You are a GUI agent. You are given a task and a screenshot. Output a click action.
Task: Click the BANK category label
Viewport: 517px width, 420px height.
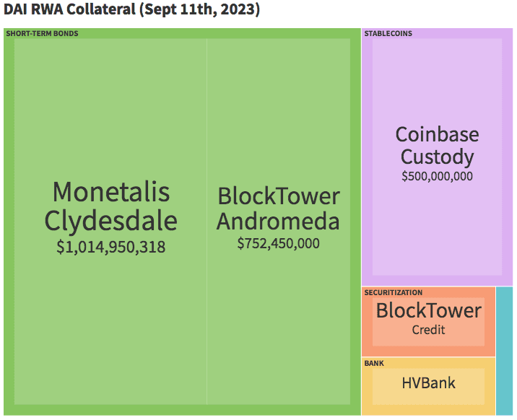[x=374, y=363]
